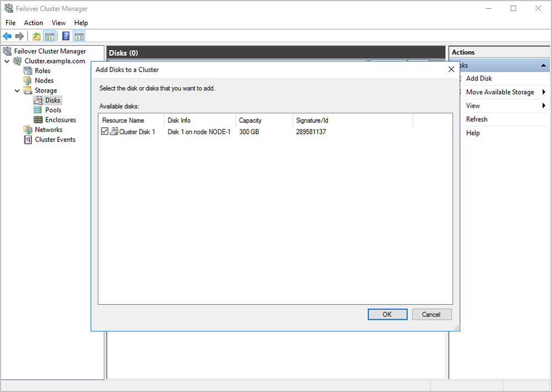Select the Networks tree item
Viewport: 552px width, 392px height.
(x=49, y=130)
